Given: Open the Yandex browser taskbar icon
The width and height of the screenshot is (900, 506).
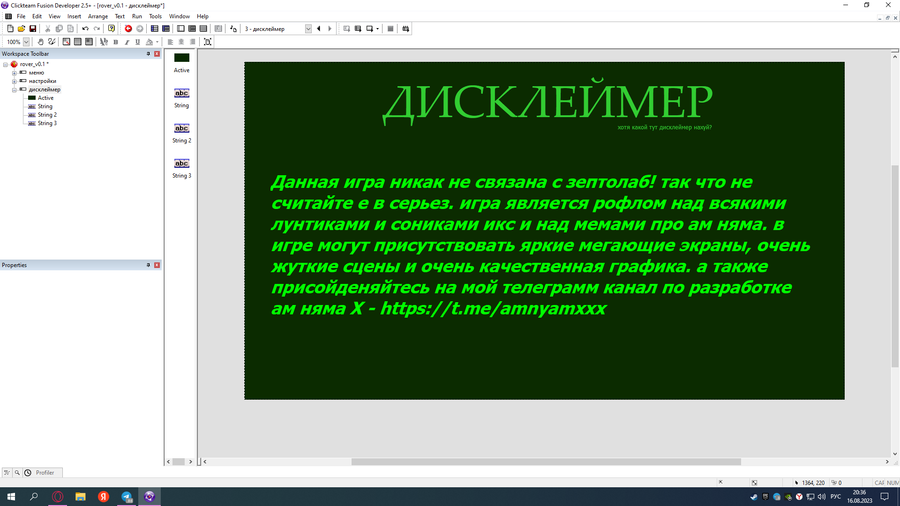Looking at the screenshot, I should pyautogui.click(x=103, y=497).
